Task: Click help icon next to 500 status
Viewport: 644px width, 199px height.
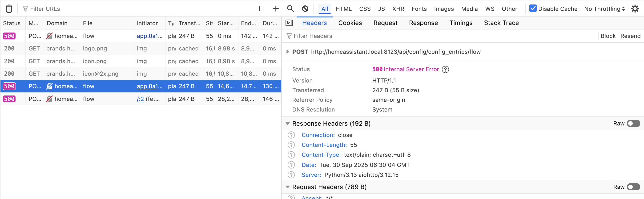Action: click(445, 69)
